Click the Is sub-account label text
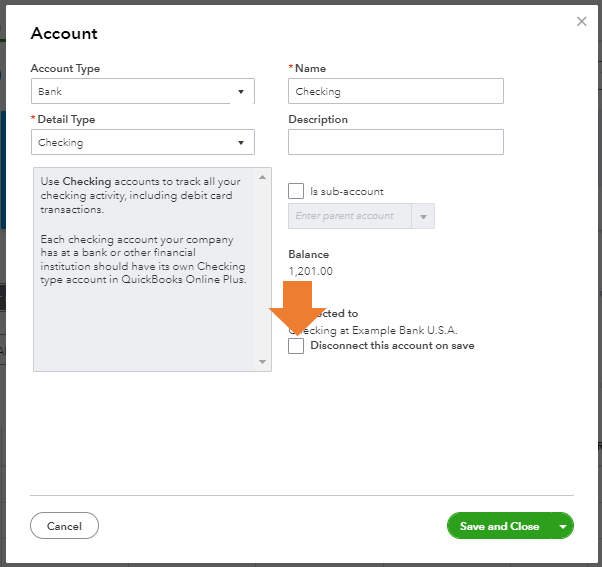602x567 pixels. click(x=346, y=192)
